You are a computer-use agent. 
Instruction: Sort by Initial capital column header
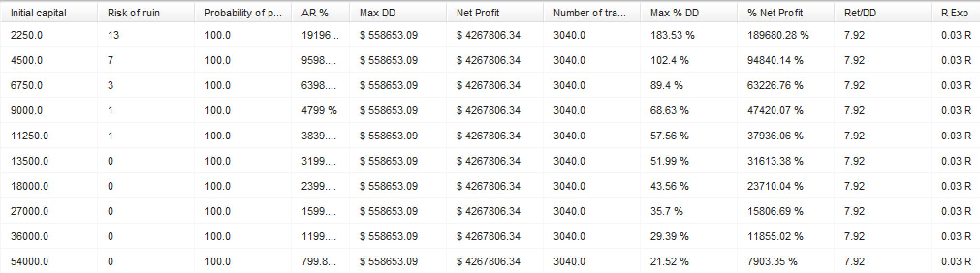pos(48,13)
